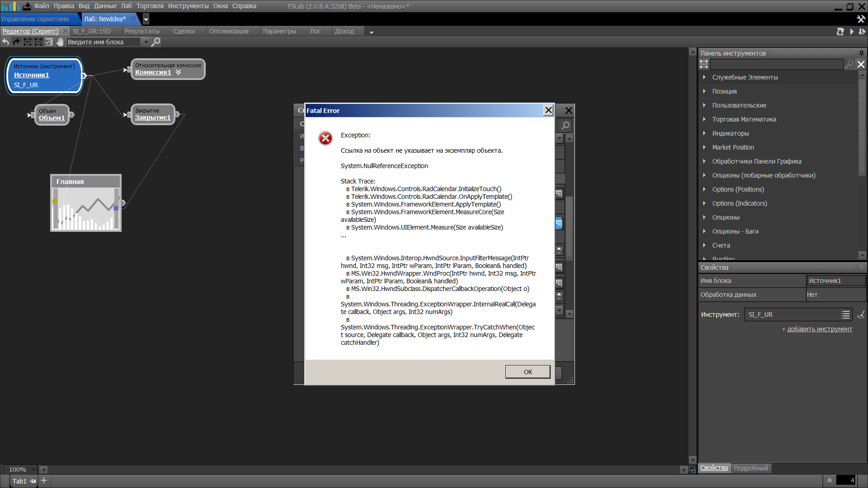Pin the Панель инструментов panel

(861, 53)
